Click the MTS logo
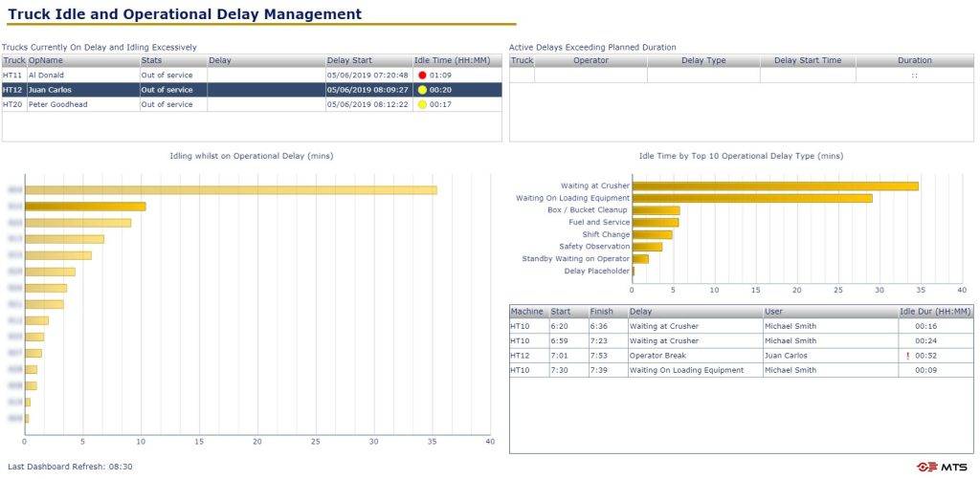The width and height of the screenshot is (980, 479). click(942, 467)
